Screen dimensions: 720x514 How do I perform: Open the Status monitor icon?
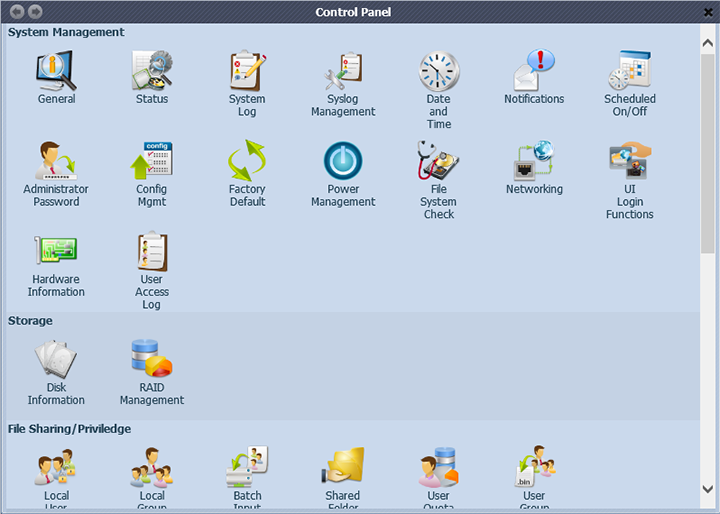(152, 71)
